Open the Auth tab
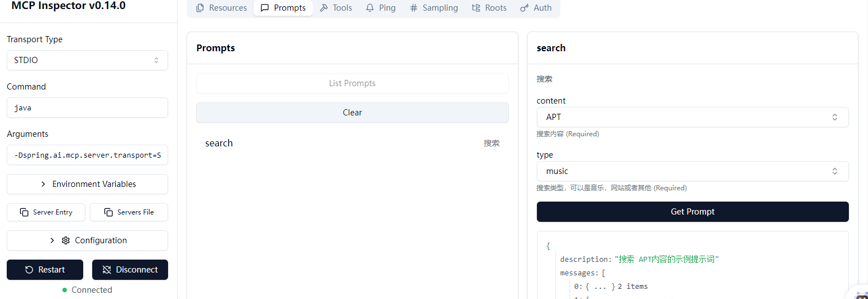The height and width of the screenshot is (299, 868). [536, 8]
